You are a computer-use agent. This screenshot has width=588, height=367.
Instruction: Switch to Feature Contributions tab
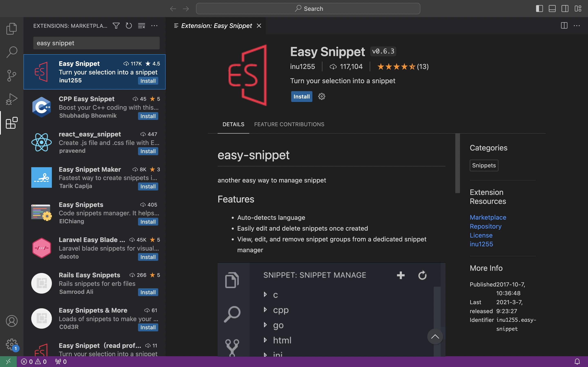tap(289, 124)
